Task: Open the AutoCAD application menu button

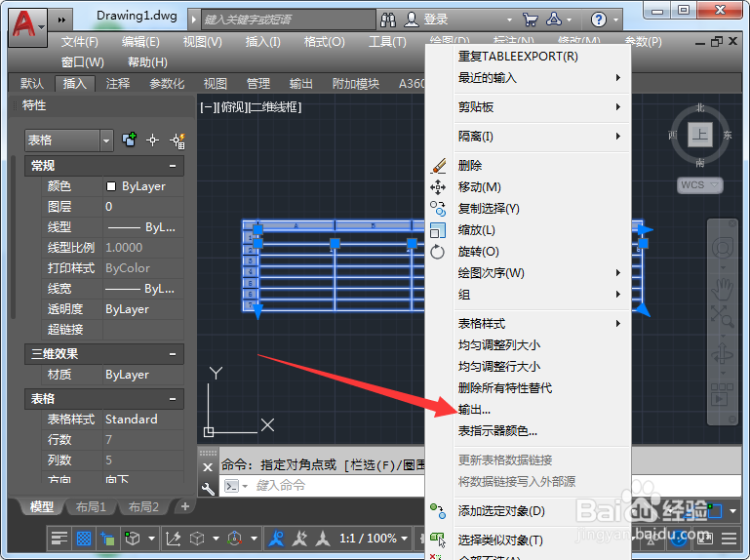Action: point(27,26)
